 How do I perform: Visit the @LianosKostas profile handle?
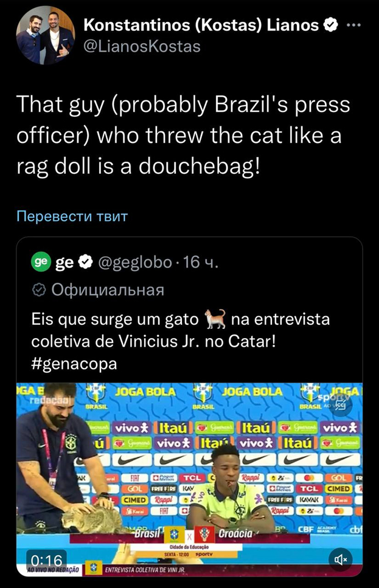pos(142,45)
